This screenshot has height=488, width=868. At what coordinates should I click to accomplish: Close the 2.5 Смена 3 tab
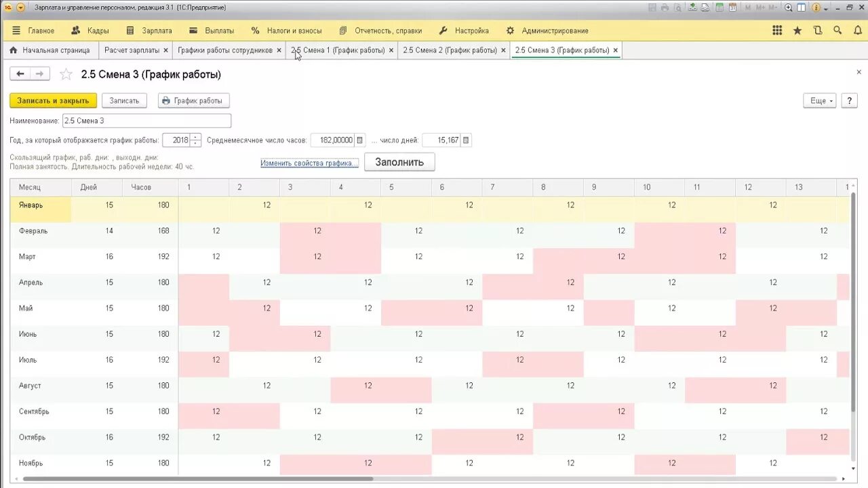[615, 50]
